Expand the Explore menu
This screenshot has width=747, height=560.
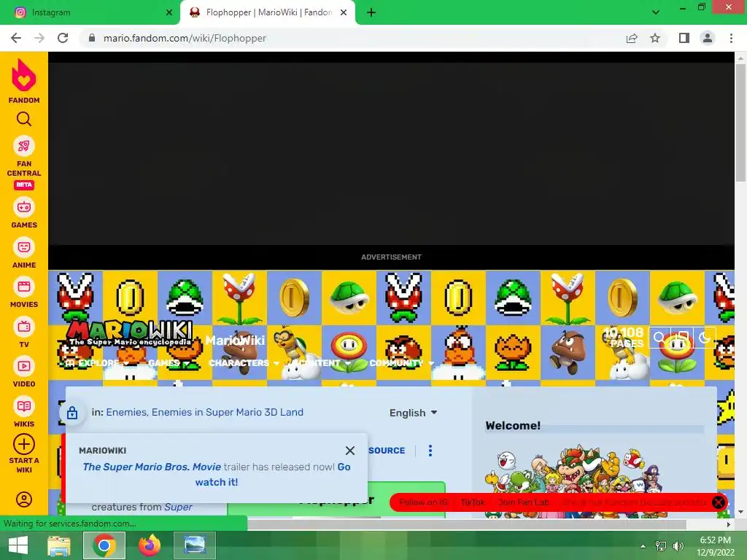(98, 363)
